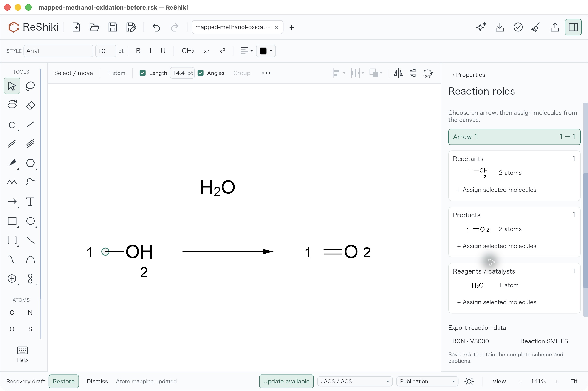The height and width of the screenshot is (391, 588).
Task: Export as Reaction SMILES
Action: 544,341
